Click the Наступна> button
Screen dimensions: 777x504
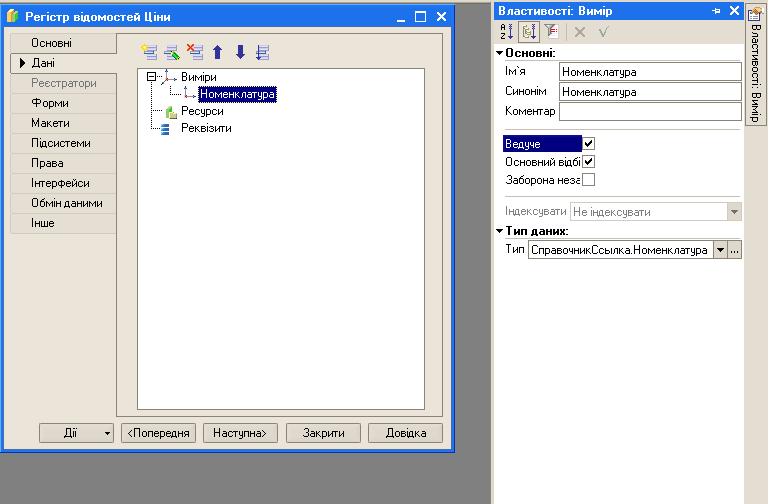click(240, 433)
